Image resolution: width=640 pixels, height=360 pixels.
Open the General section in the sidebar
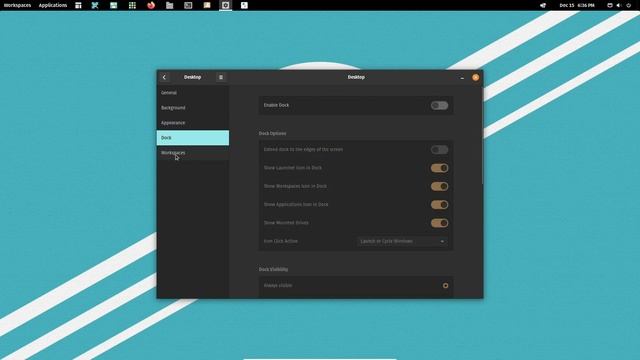(x=193, y=93)
